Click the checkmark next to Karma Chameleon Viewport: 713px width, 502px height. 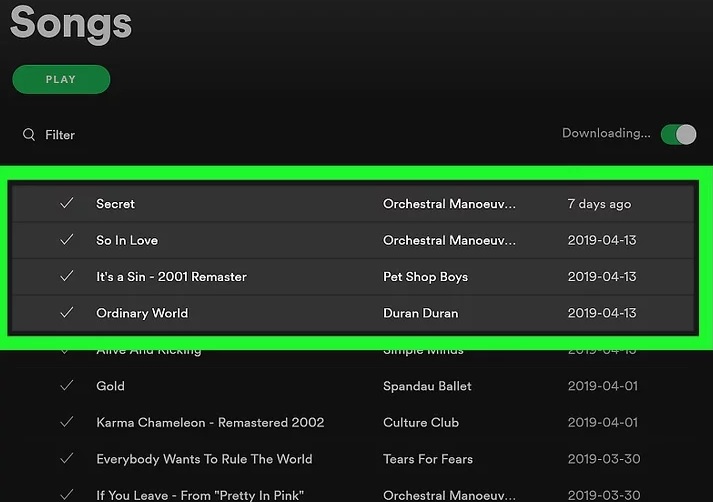tap(67, 422)
